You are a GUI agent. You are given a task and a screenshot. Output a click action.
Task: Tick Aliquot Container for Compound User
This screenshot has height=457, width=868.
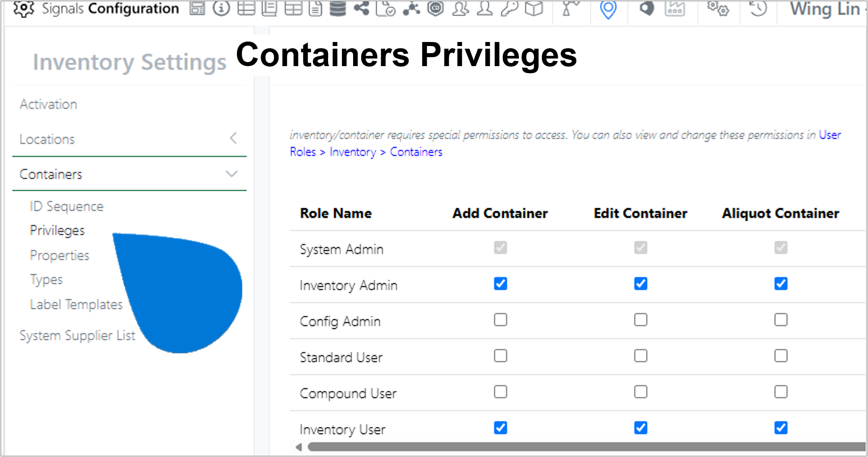781,392
